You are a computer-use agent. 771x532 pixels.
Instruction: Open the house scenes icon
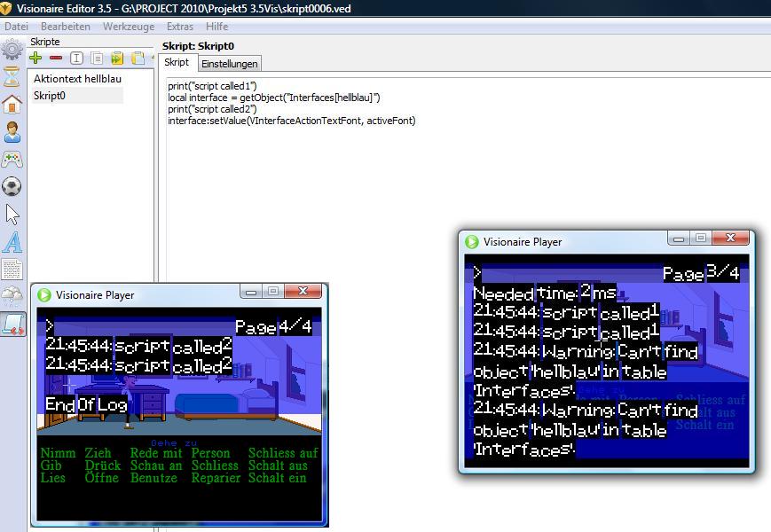[x=12, y=104]
